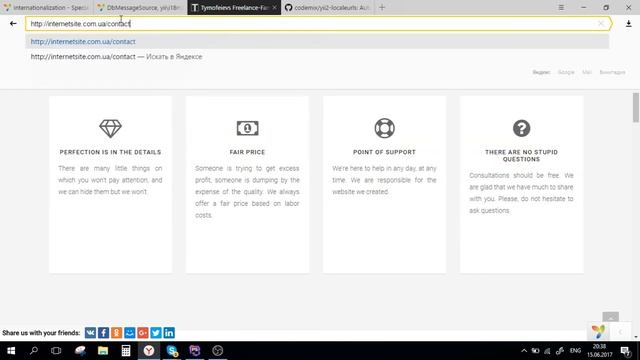Open File Explorer from the taskbar
640x360 pixels.
click(x=103, y=351)
